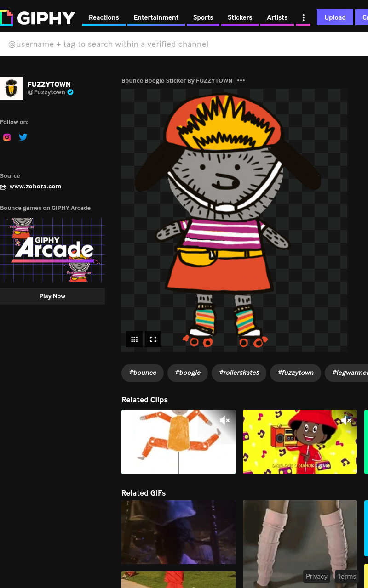Viewport: 368px width, 588px height.
Task: Open the FUZZYTOWN avatar thumbnail
Action: [x=11, y=88]
